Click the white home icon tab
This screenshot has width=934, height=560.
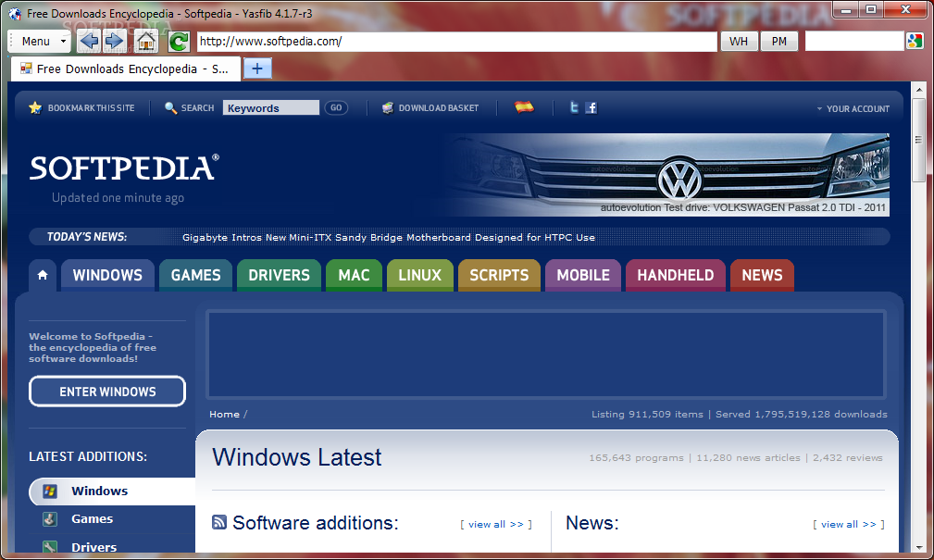click(x=43, y=275)
